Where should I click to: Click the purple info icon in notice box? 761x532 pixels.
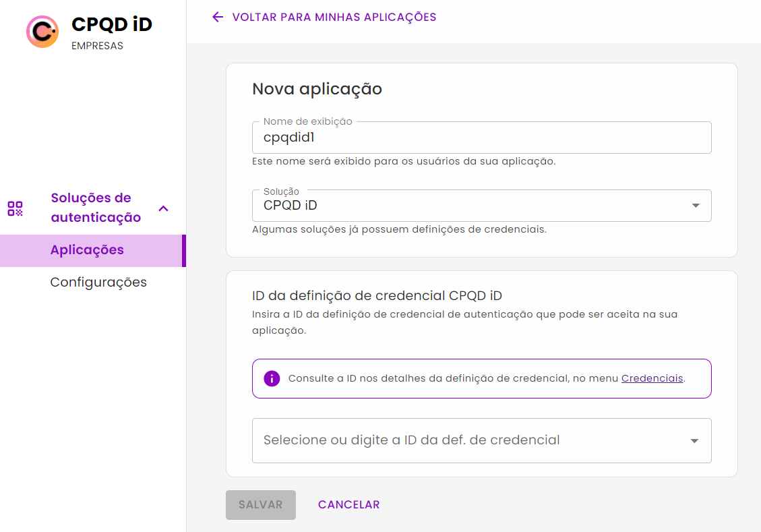pos(271,378)
